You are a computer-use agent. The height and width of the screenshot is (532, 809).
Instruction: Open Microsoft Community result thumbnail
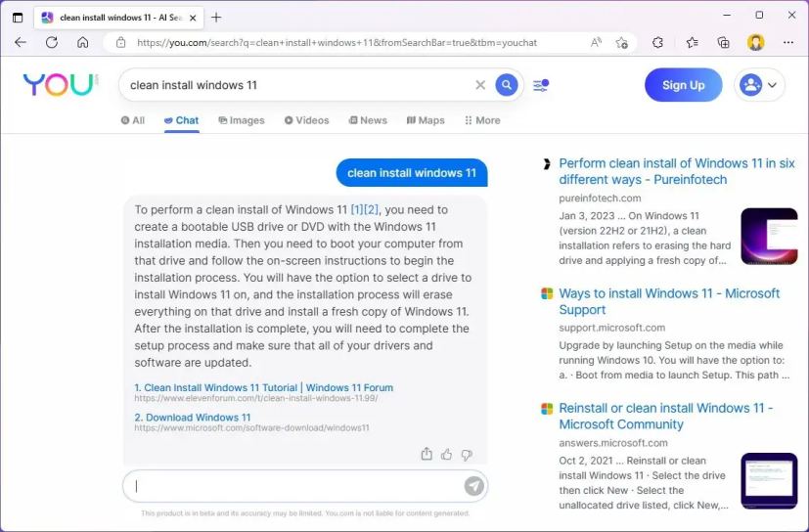coord(769,481)
